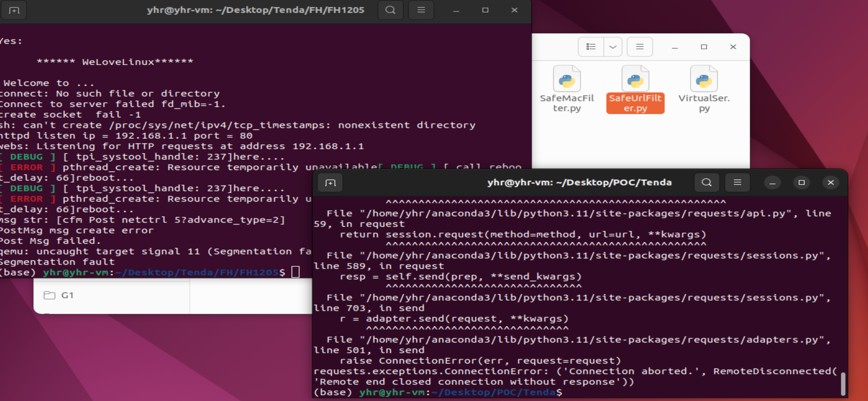868x401 pixels.
Task: Maximize the FH1205 terminal window
Action: pyautogui.click(x=485, y=10)
